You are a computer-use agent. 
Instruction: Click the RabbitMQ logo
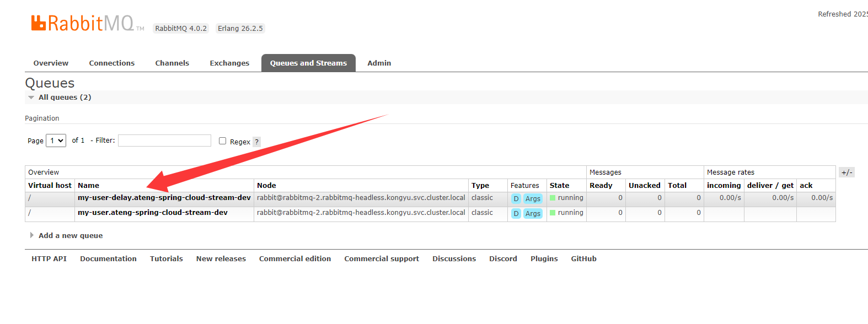(x=83, y=24)
